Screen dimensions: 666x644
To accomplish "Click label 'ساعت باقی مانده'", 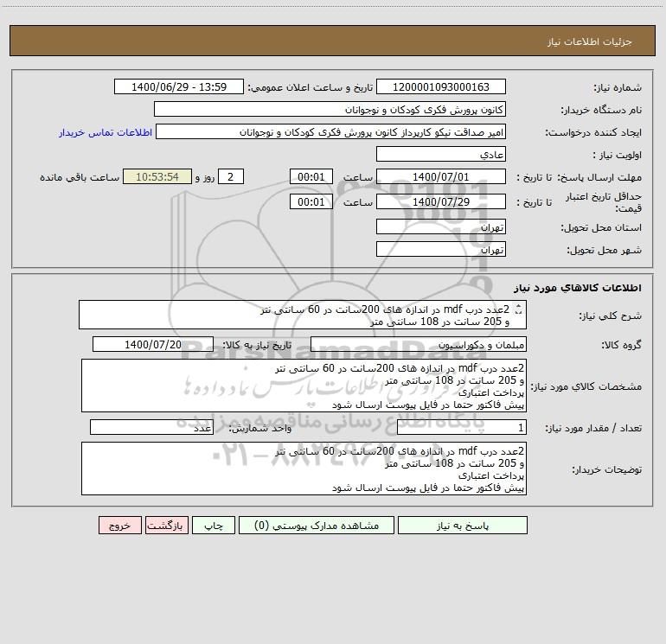I will (80, 177).
